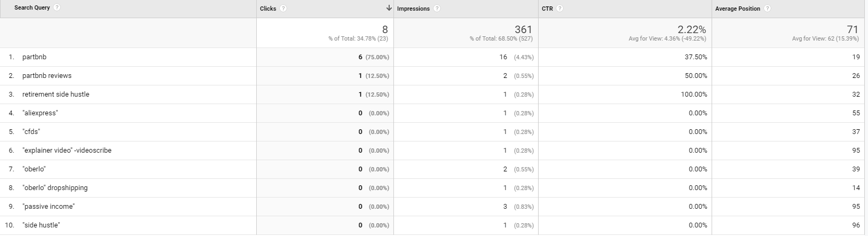Sort by Average Position header
868x236 pixels.
(738, 9)
